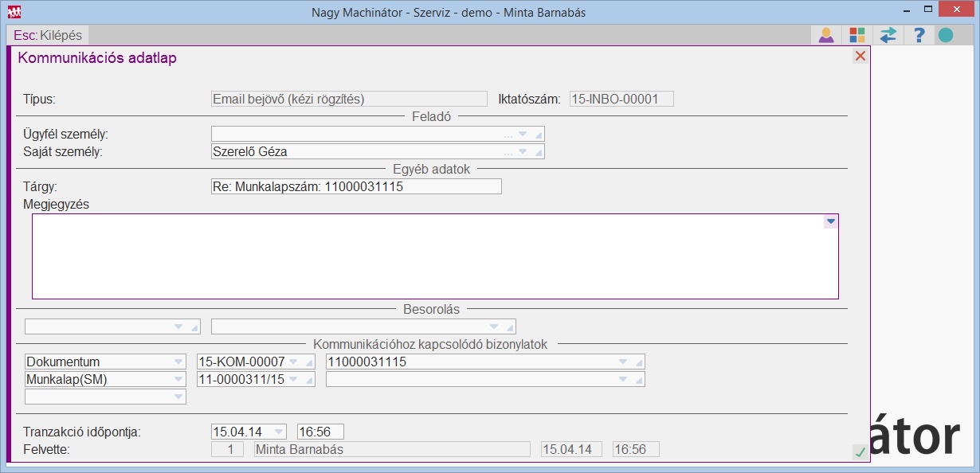Open the Saját személy dropdown arrow

coord(523,151)
